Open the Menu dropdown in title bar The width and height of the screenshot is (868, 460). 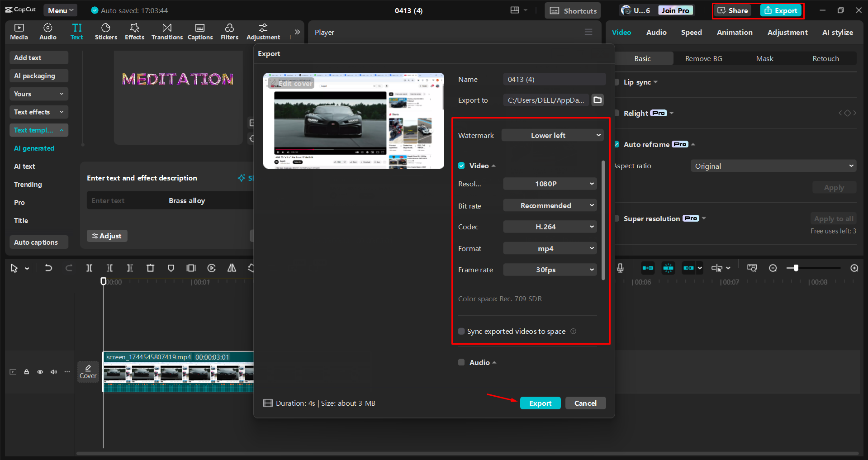(x=61, y=10)
